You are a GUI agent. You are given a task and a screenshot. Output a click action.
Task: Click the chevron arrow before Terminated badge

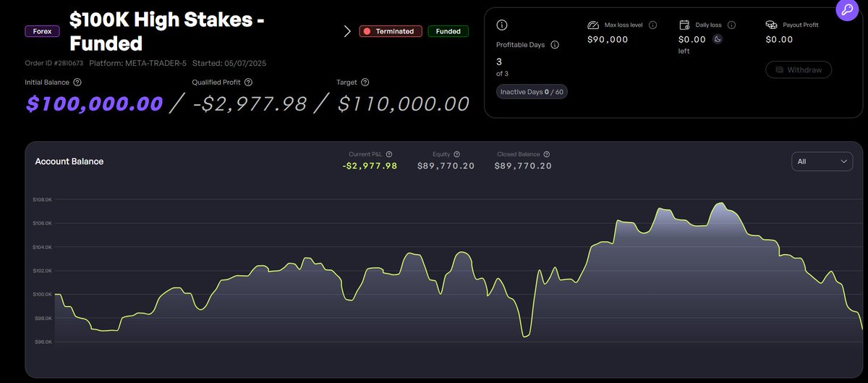point(347,31)
